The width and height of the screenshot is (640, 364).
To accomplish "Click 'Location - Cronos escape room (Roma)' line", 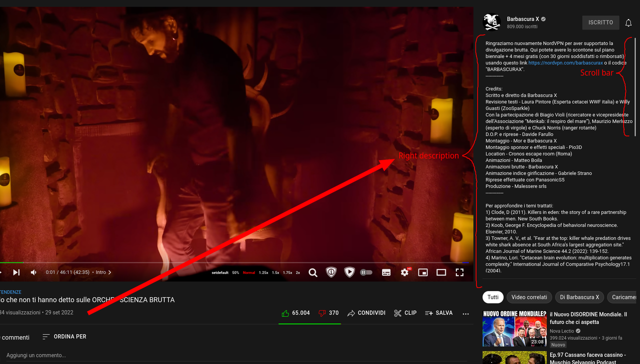I will (x=528, y=154).
